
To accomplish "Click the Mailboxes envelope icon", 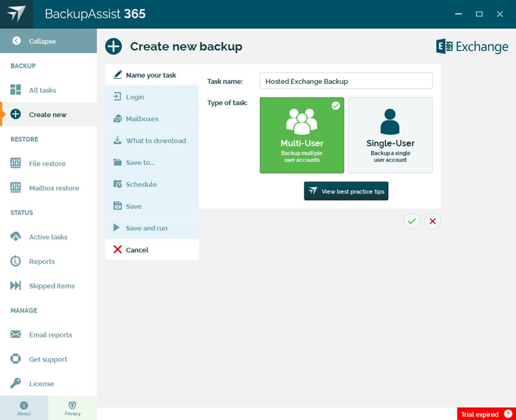I will click(x=117, y=118).
